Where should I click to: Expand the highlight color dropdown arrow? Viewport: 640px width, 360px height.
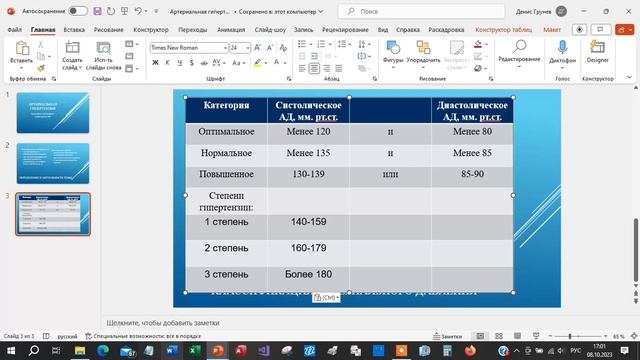(x=266, y=63)
